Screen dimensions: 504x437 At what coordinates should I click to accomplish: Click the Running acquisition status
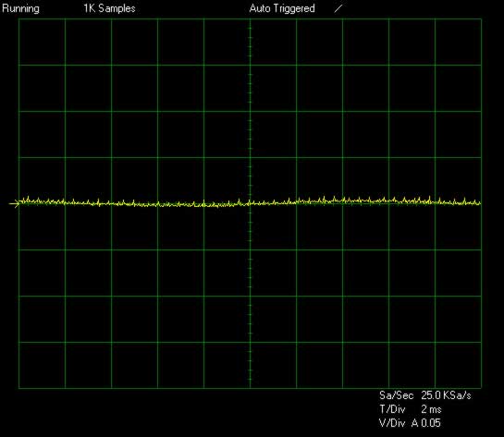tap(20, 8)
